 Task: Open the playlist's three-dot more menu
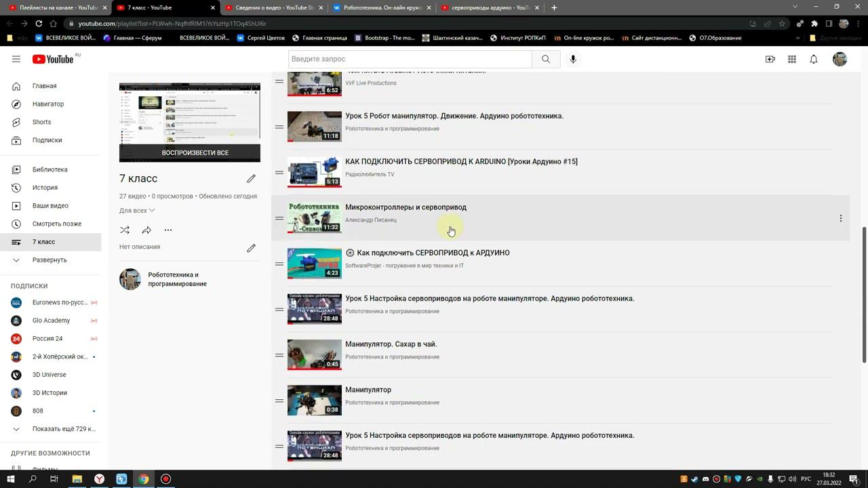tap(168, 230)
